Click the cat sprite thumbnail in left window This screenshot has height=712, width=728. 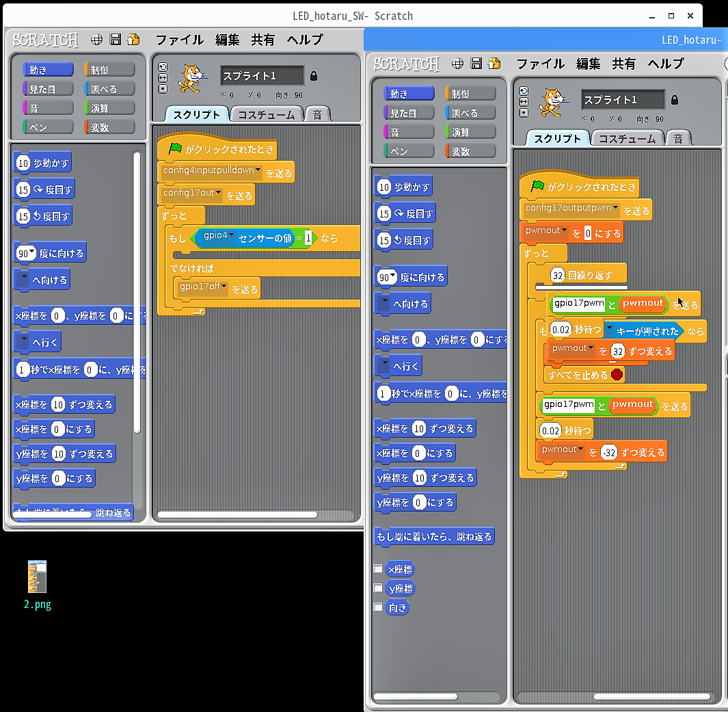coord(192,78)
